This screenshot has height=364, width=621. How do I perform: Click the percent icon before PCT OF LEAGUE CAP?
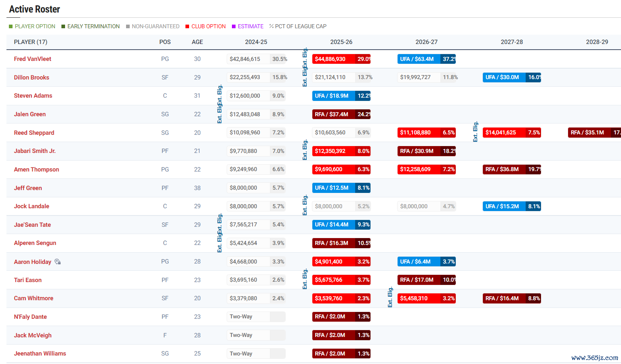point(272,26)
